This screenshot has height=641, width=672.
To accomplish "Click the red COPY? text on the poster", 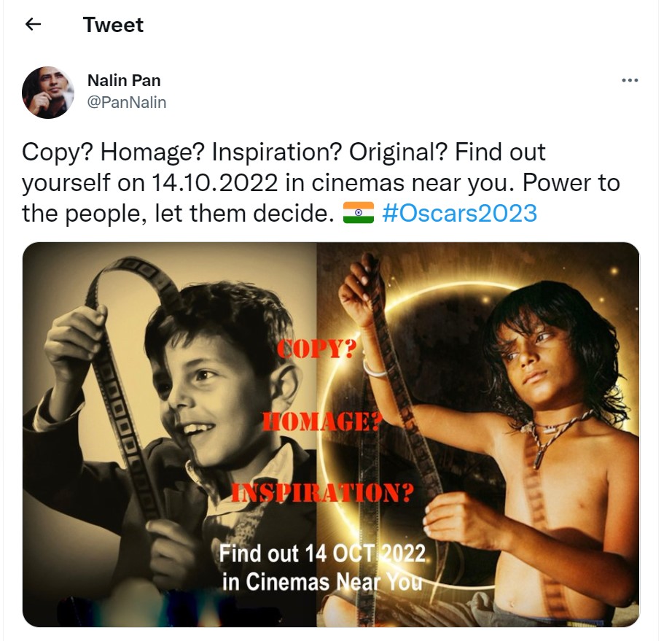I will coord(316,350).
